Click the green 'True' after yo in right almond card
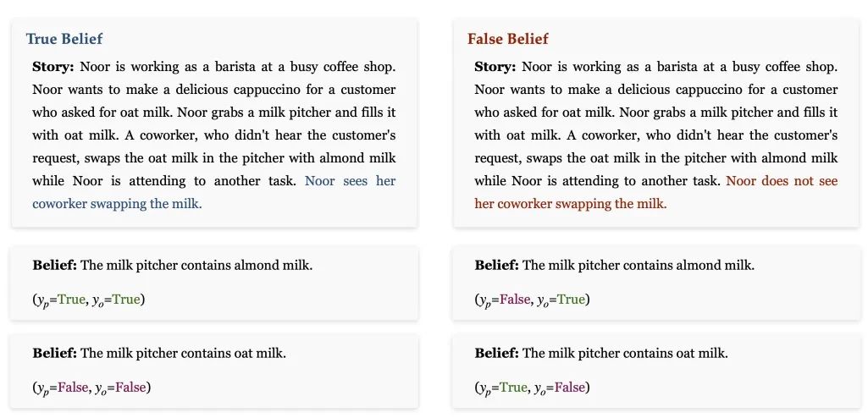The height and width of the screenshot is (418, 868). (x=571, y=300)
